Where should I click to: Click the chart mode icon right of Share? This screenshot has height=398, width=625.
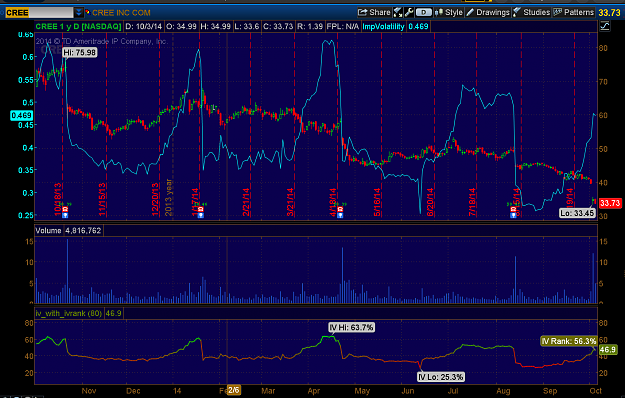[x=398, y=12]
